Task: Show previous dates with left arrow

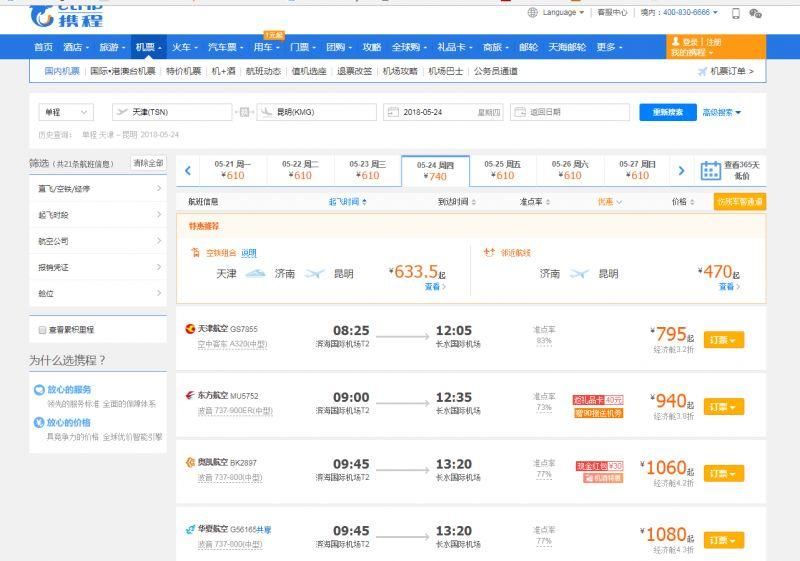Action: (188, 170)
